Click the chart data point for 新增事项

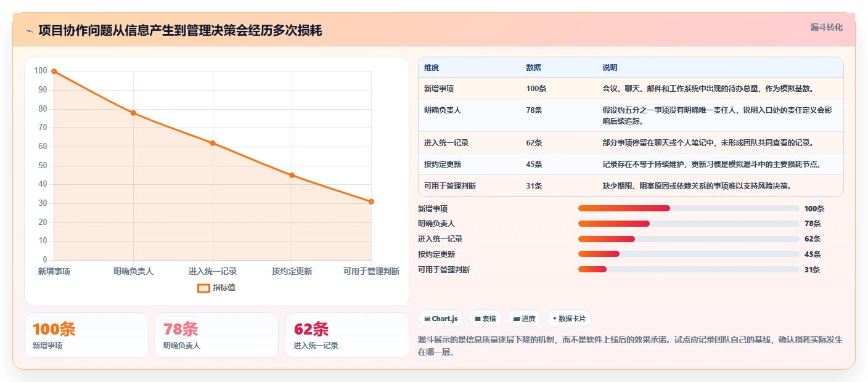[54, 71]
